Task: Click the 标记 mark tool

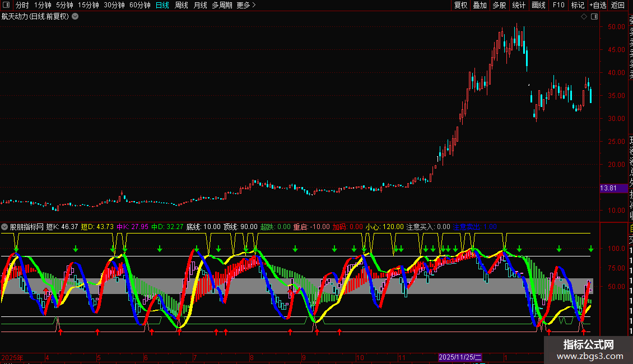Action: [577, 5]
